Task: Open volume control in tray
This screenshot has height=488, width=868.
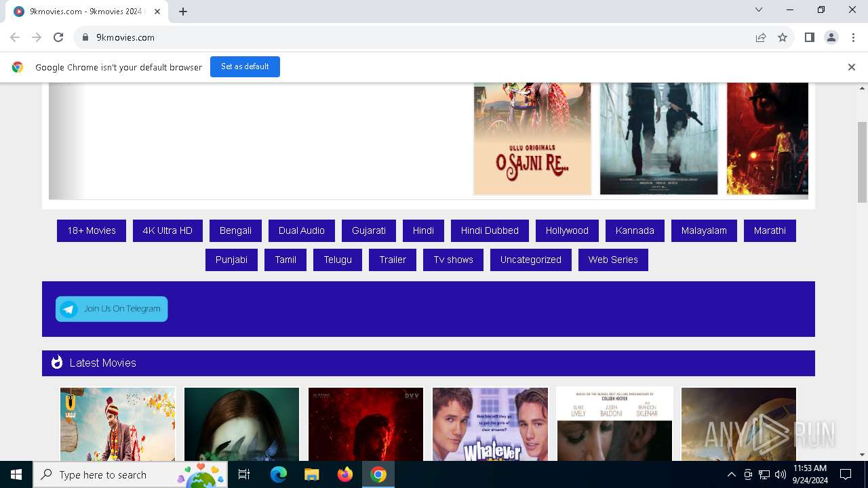Action: pos(780,474)
